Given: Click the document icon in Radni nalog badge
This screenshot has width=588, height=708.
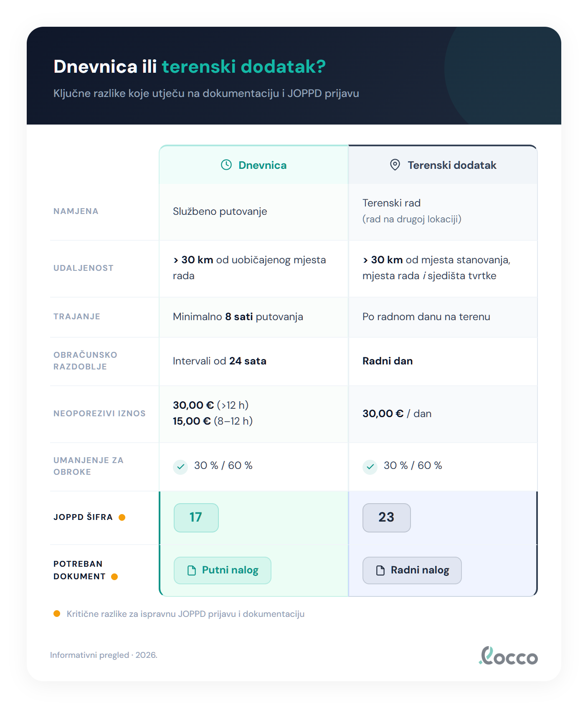Looking at the screenshot, I should (x=380, y=570).
